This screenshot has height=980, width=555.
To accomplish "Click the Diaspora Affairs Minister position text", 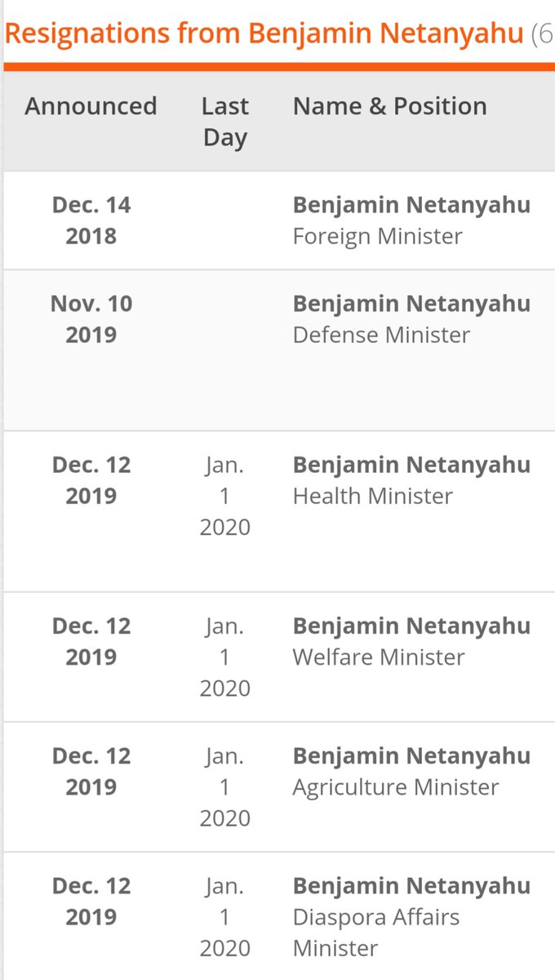I will coord(375,933).
